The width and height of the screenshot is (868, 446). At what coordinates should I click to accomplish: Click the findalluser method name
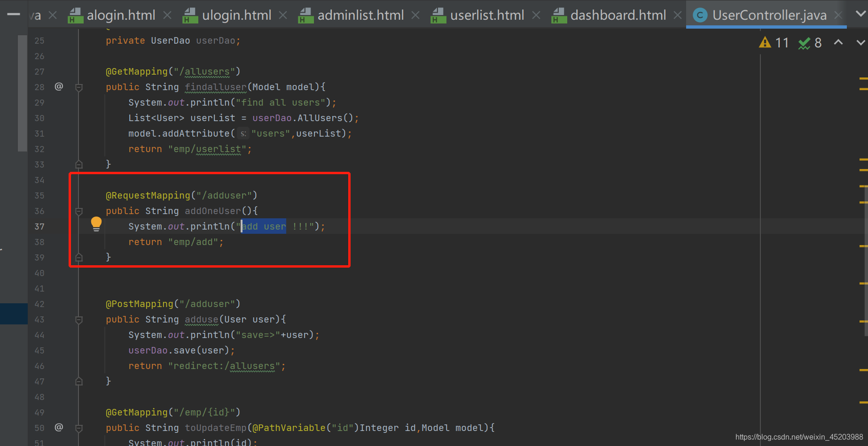(216, 87)
